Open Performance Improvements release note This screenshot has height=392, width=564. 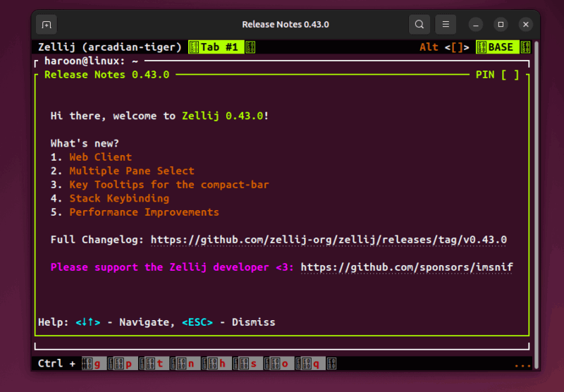pyautogui.click(x=144, y=212)
